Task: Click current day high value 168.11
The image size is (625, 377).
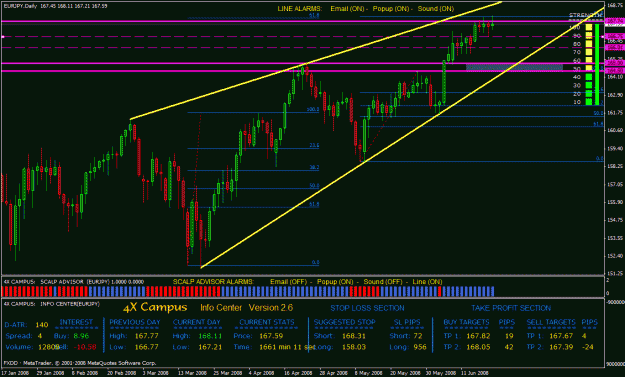Action: 210,336
